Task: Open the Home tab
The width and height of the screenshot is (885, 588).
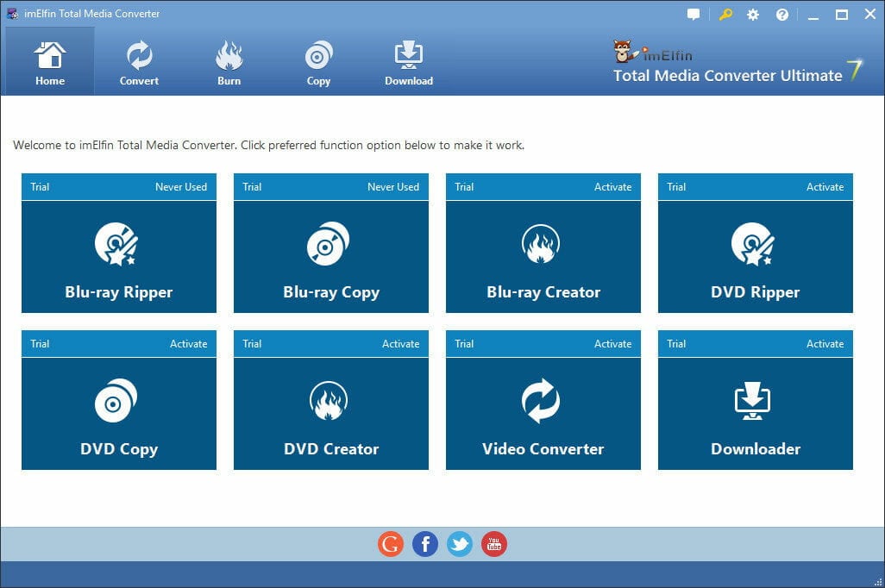Action: 50,62
